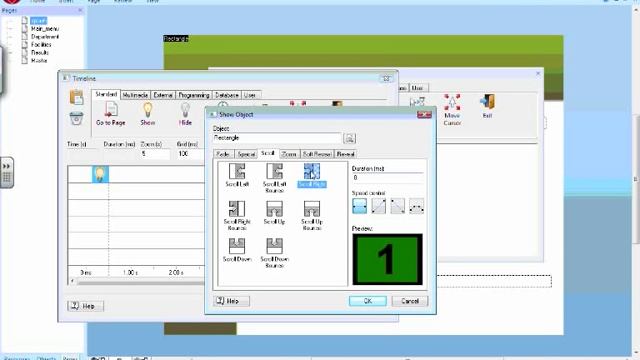The image size is (640, 360).
Task: Open the External tab in Timeline
Action: click(x=163, y=95)
